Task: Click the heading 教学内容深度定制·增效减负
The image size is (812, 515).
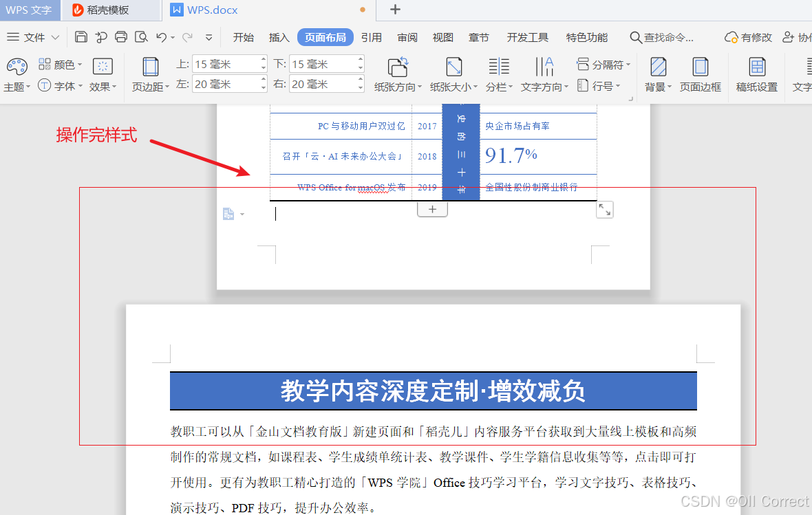Action: pos(433,391)
